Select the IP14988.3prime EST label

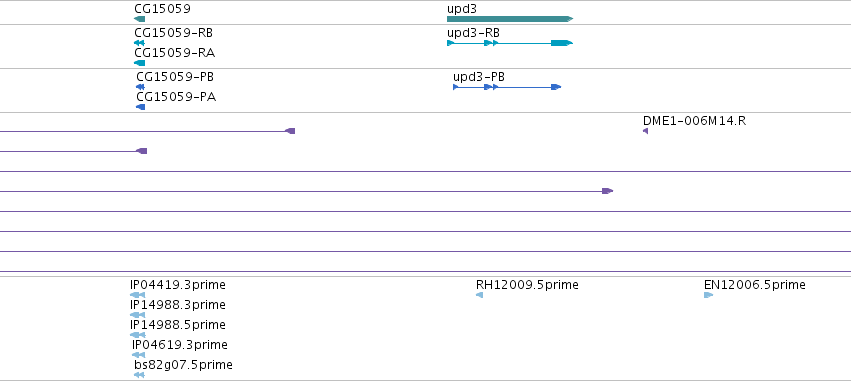click(x=178, y=304)
